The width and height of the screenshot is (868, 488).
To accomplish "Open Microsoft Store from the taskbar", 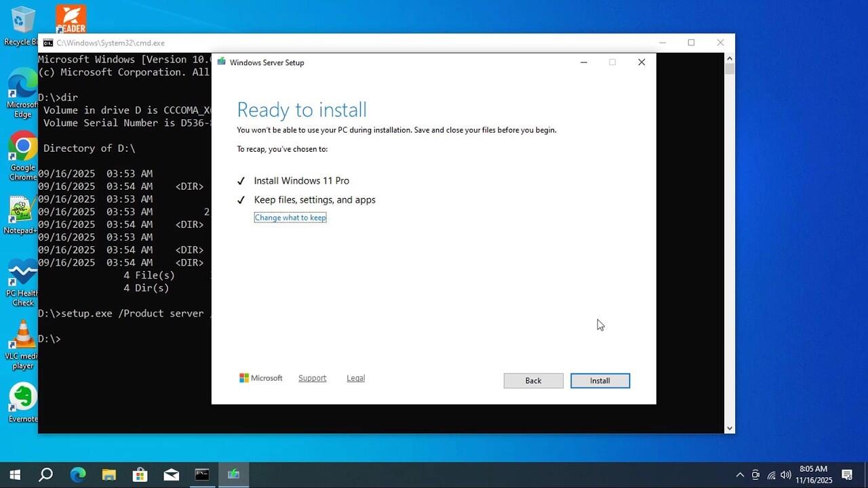I will pyautogui.click(x=140, y=474).
